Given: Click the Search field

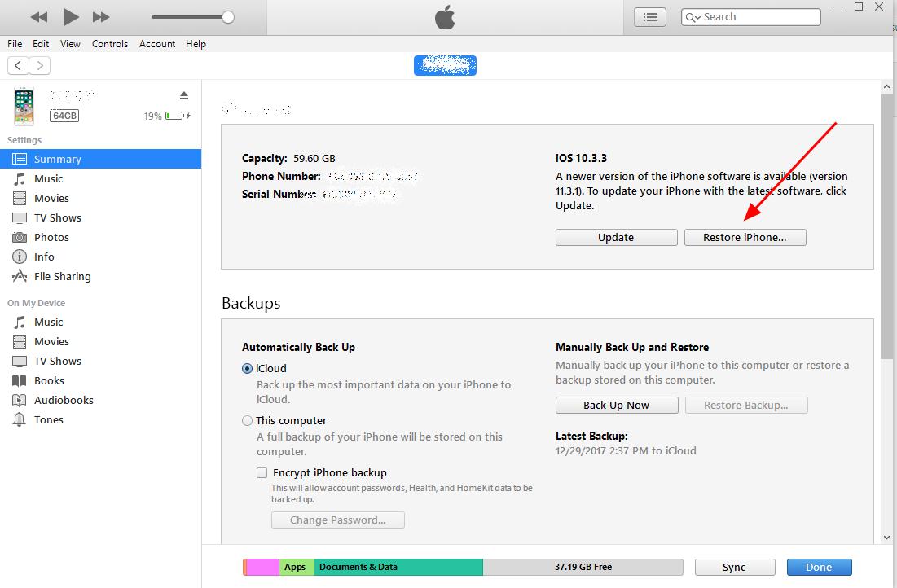Looking at the screenshot, I should click(x=750, y=17).
